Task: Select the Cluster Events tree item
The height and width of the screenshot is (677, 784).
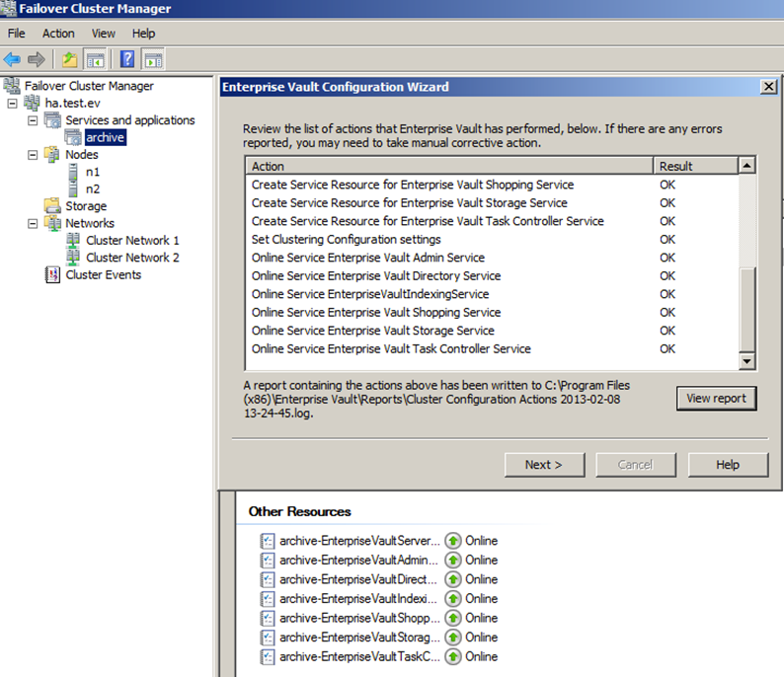Action: coord(104,274)
